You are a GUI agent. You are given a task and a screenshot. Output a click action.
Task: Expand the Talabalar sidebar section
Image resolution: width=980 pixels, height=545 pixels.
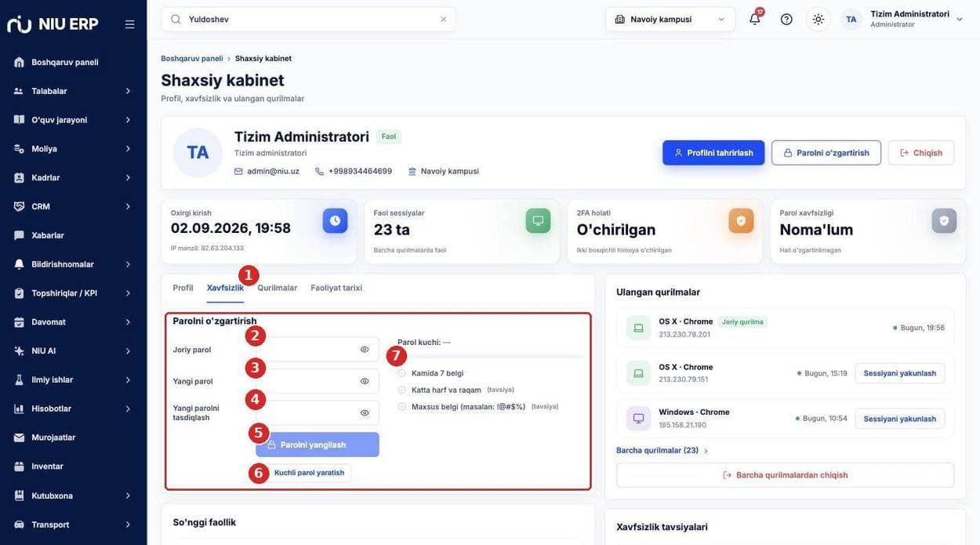[x=73, y=91]
